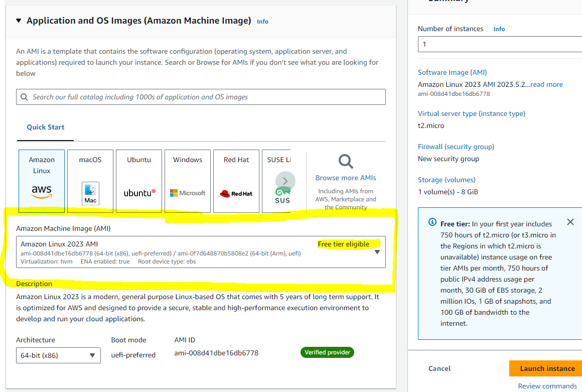
Task: Click the Free tier eligible label
Action: [343, 244]
